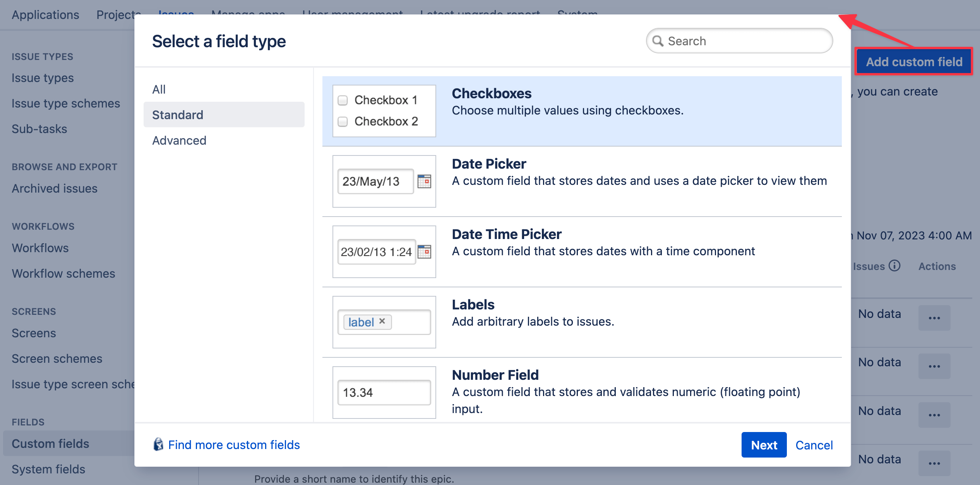This screenshot has height=485, width=980.
Task: Click the Next button
Action: coord(763,445)
